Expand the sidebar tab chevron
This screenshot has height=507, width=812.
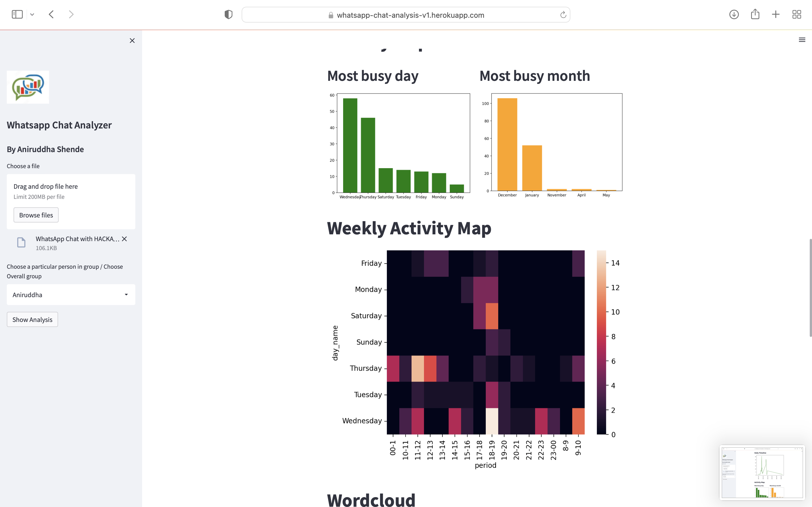pyautogui.click(x=32, y=14)
